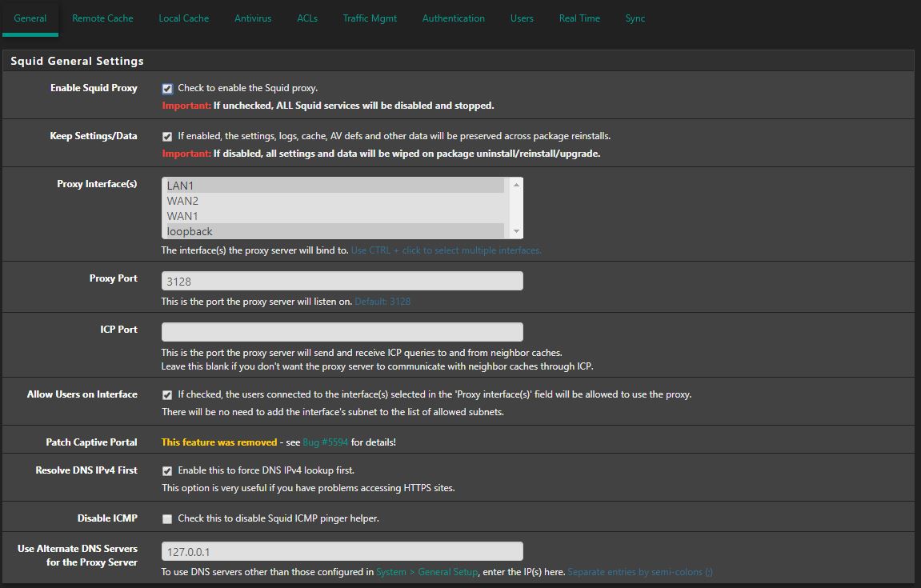
Task: Select WAN2 in Proxy Interface list
Action: (x=334, y=201)
